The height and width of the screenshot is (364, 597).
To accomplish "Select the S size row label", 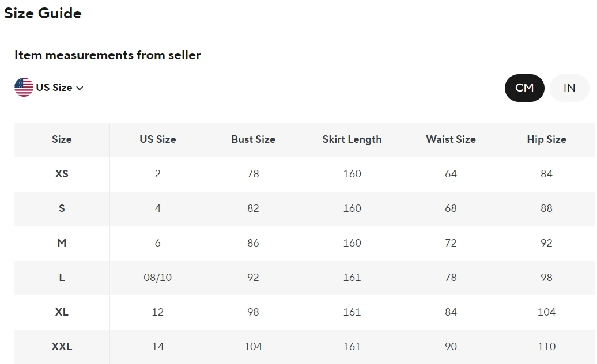I will 62,208.
